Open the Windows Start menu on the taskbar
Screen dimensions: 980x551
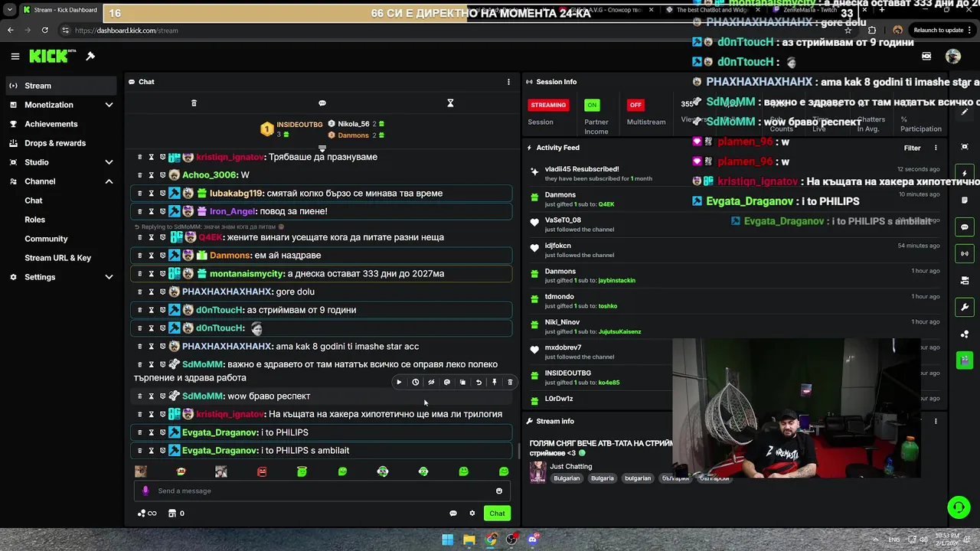click(447, 540)
